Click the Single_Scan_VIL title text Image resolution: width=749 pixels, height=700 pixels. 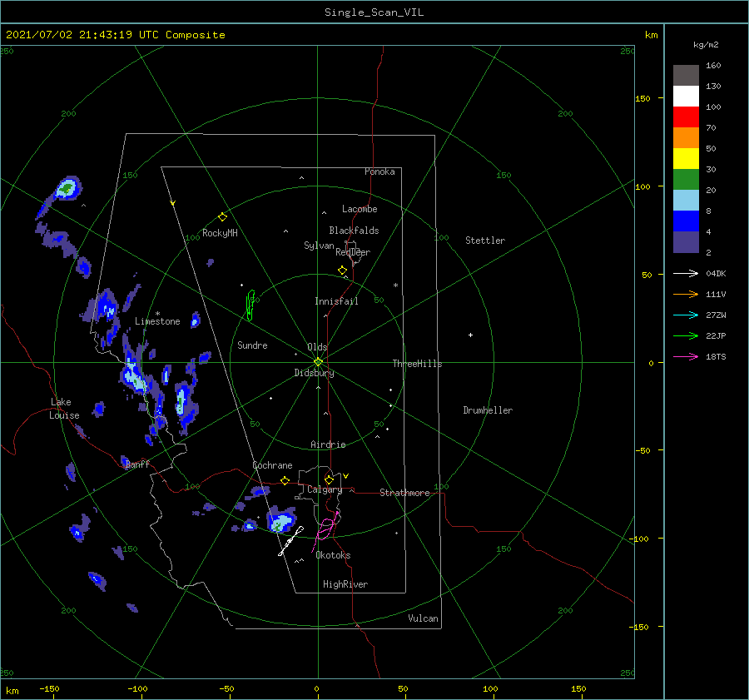[374, 12]
